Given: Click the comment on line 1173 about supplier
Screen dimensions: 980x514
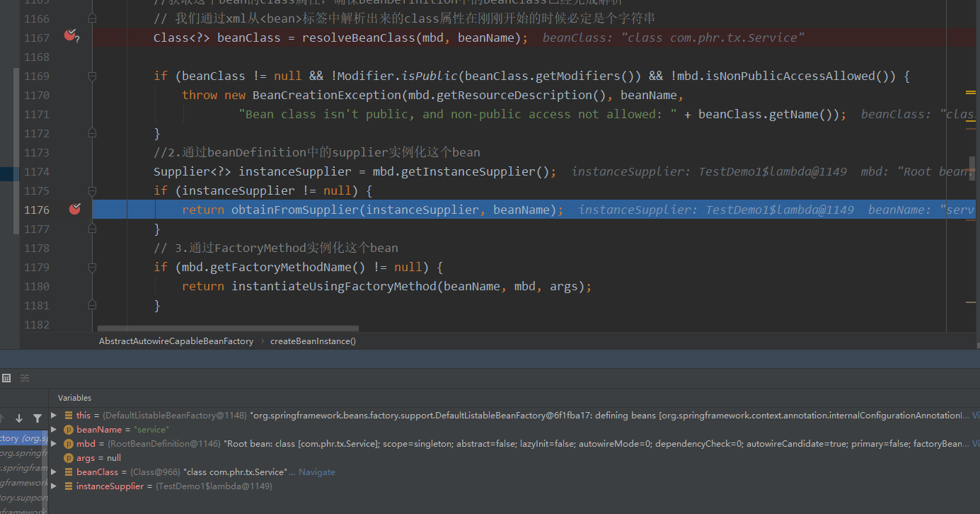Looking at the screenshot, I should tap(317, 152).
